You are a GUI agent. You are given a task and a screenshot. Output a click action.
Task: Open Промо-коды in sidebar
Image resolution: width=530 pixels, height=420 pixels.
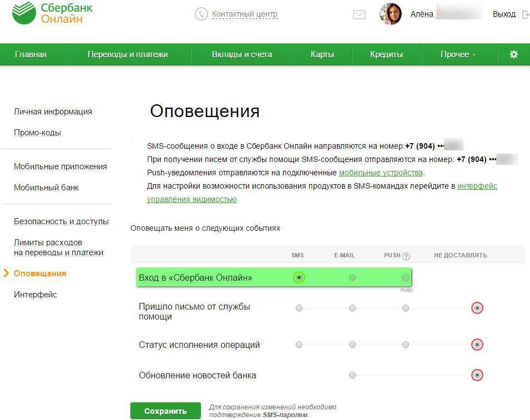click(x=38, y=133)
